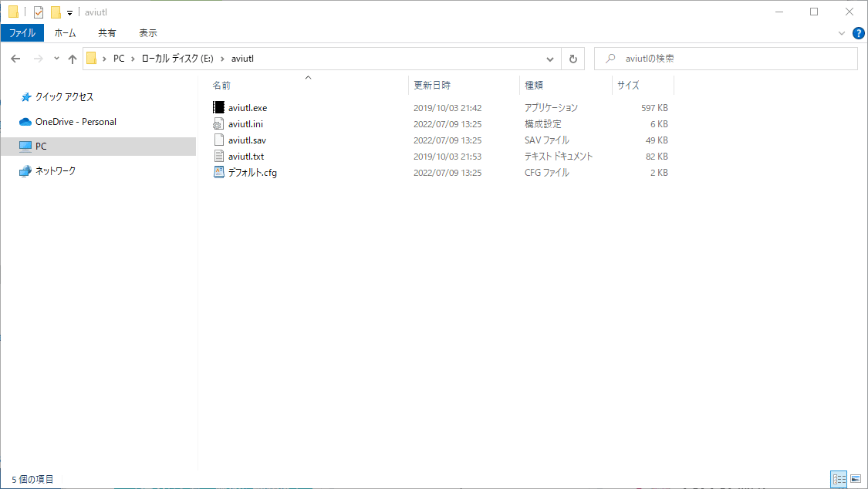
Task: Select the aviutl.sav file name
Action: pos(247,140)
